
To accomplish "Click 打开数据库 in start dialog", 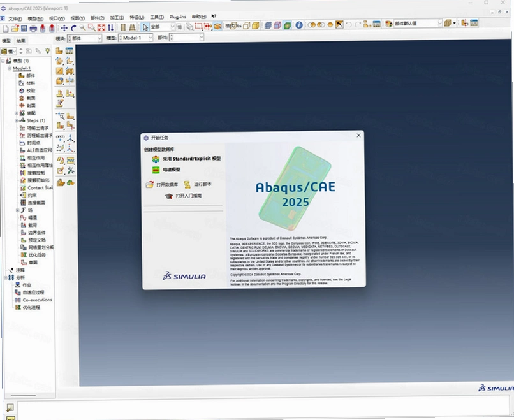I will point(162,185).
